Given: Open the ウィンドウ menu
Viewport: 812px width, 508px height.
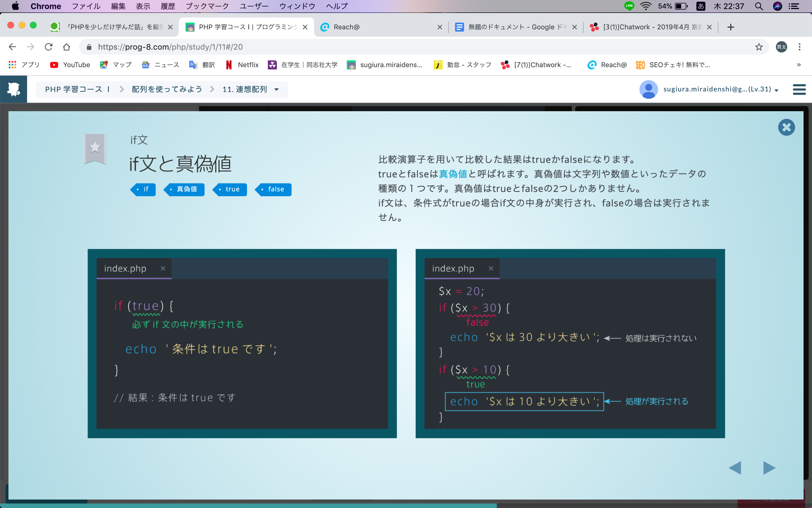Looking at the screenshot, I should [x=297, y=6].
